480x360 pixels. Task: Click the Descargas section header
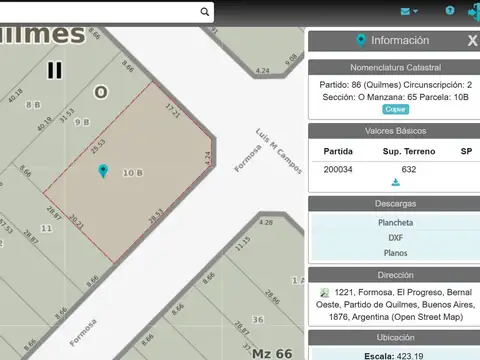pyautogui.click(x=395, y=204)
